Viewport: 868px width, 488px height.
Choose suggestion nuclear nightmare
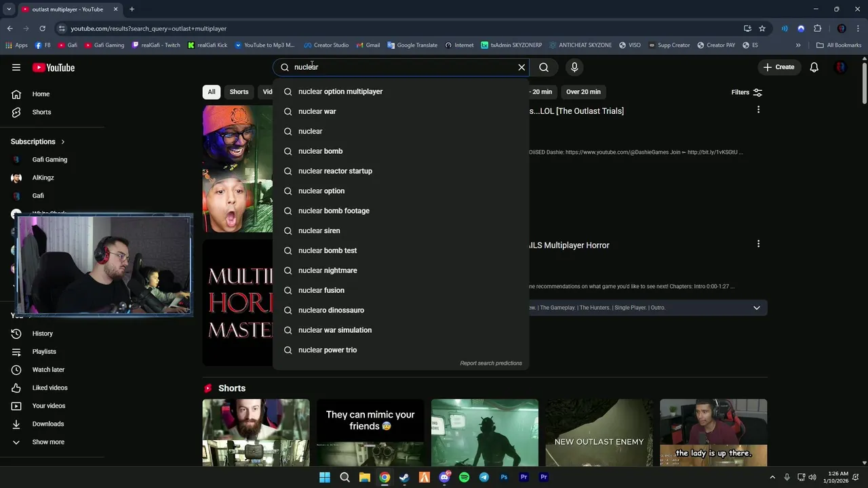coord(401,270)
